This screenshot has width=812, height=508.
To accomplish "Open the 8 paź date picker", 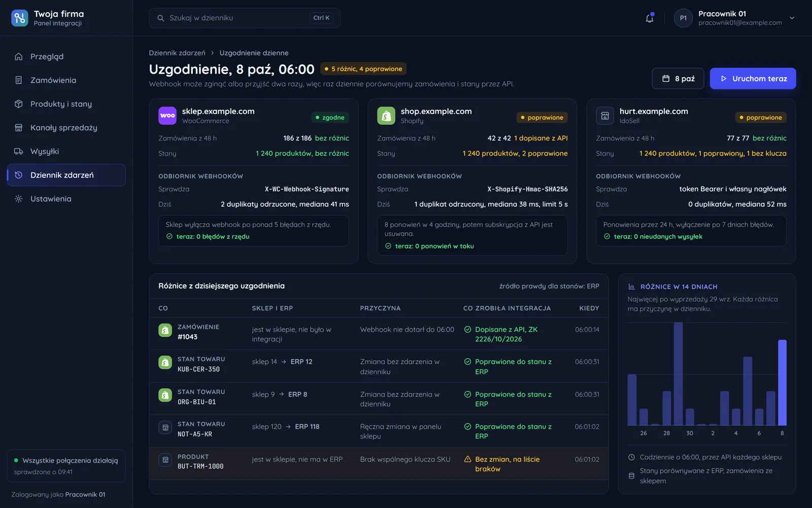I will [678, 78].
